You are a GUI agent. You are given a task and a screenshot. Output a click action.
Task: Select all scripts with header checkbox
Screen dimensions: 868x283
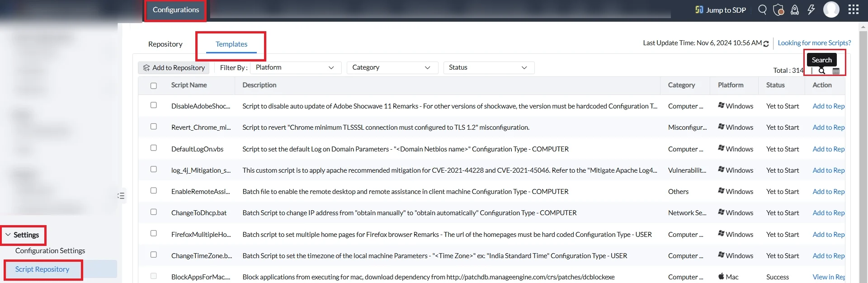point(154,85)
